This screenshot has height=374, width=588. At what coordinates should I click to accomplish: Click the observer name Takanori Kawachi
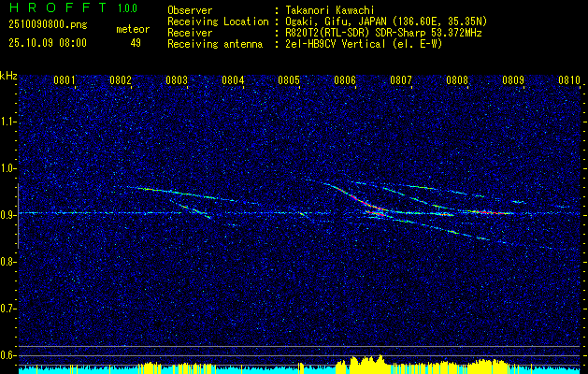tap(330, 10)
